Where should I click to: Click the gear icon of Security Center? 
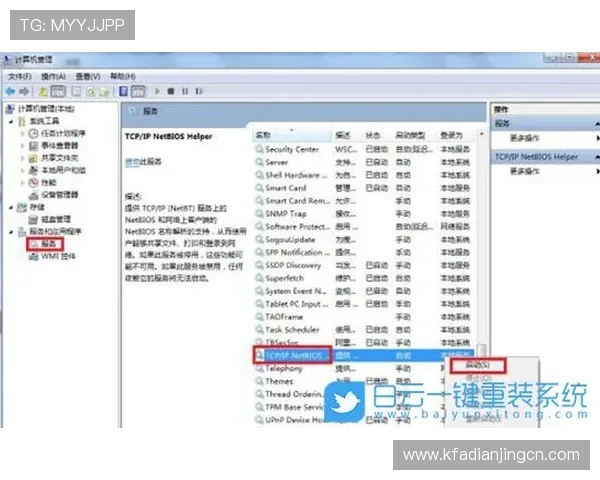[259, 149]
